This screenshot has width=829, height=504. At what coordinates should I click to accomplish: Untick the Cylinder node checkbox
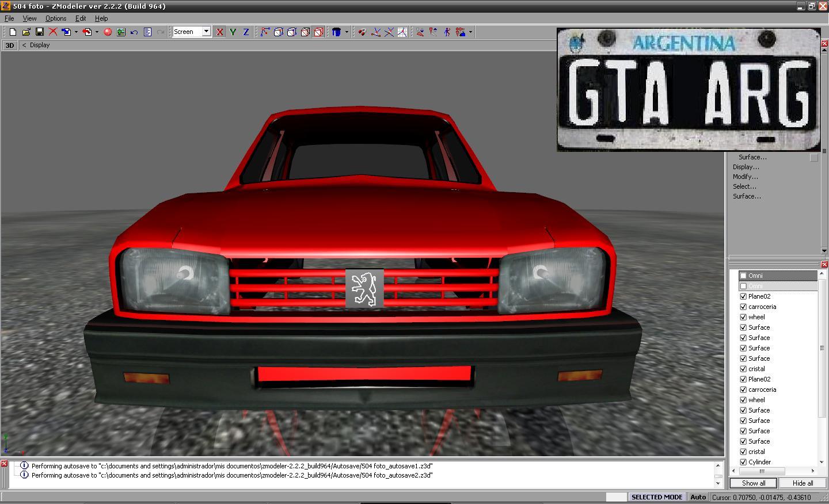pos(743,462)
